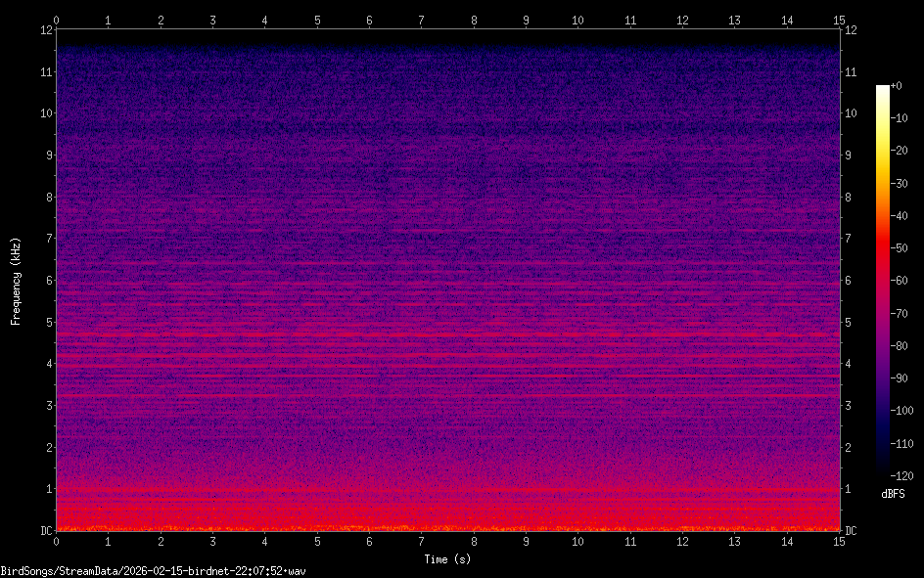Select the 6 kHz tick on the left axis
This screenshot has width=924, height=578.
click(48, 281)
